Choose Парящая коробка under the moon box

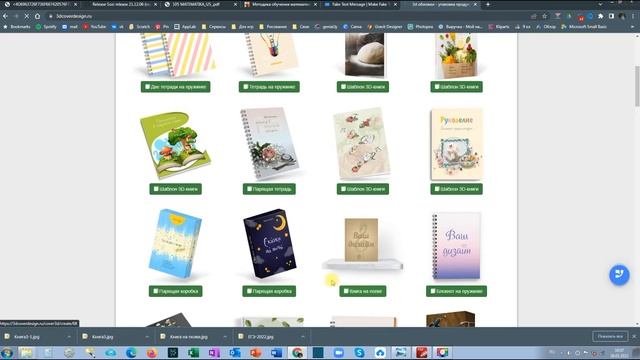point(269,291)
